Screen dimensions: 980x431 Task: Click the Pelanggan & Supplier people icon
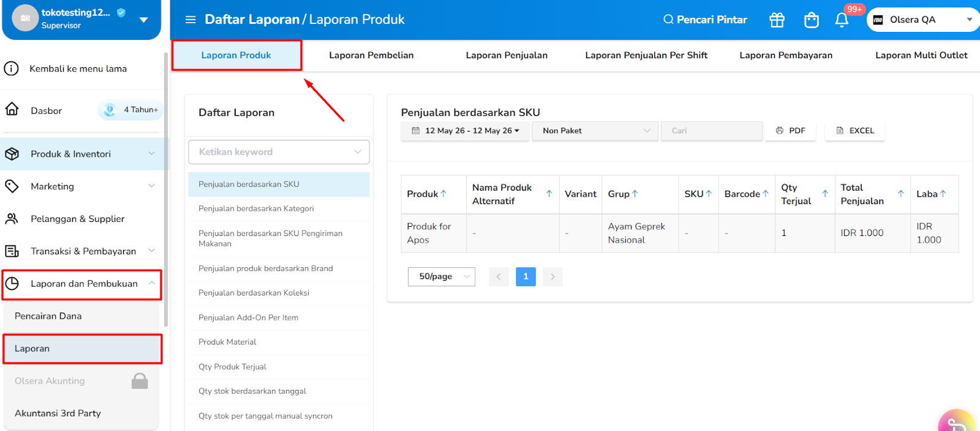[x=12, y=218]
